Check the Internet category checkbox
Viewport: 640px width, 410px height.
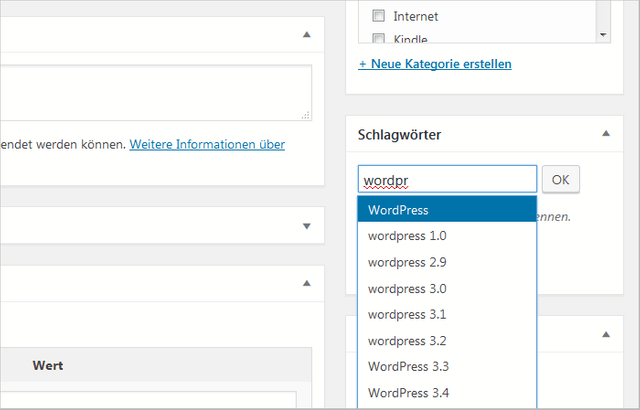pos(379,16)
